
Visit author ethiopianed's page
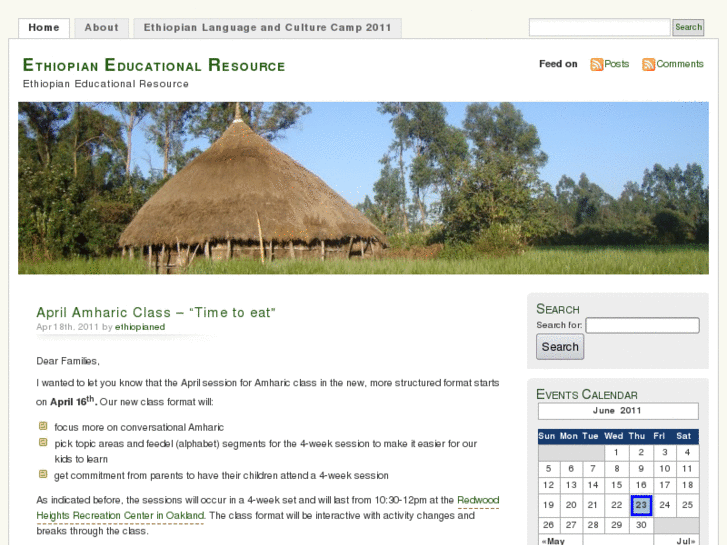click(x=140, y=327)
